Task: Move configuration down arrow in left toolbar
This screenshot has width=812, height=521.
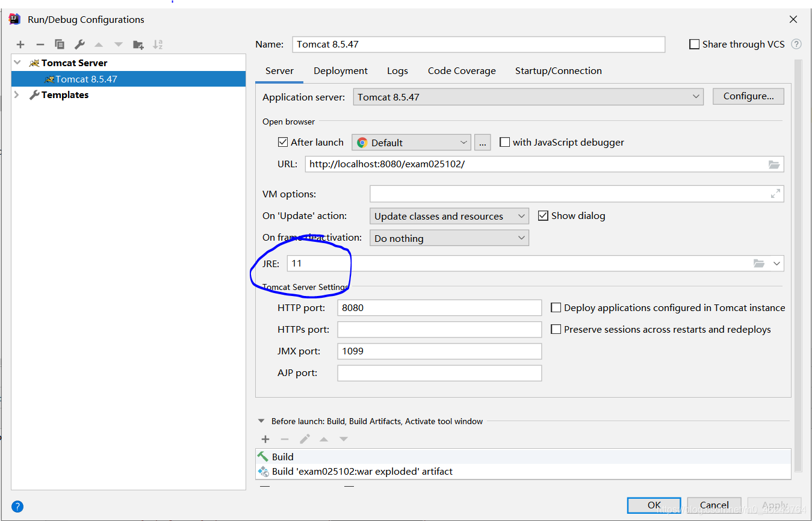Action: tap(119, 45)
